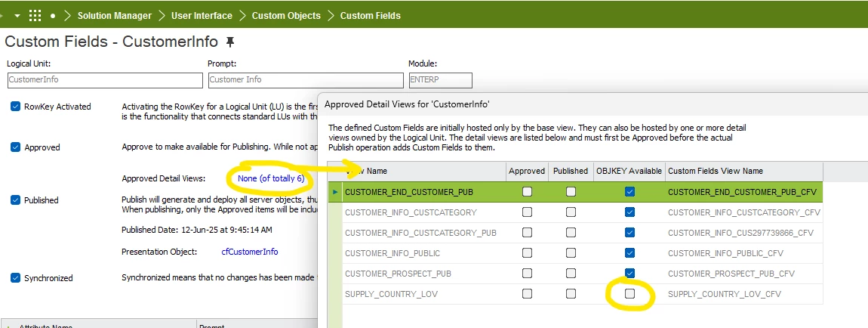Check Approved for CUSTOMER_INFO_CUSTCATEGORY_PUB row
The height and width of the screenshot is (328, 868).
tap(527, 233)
